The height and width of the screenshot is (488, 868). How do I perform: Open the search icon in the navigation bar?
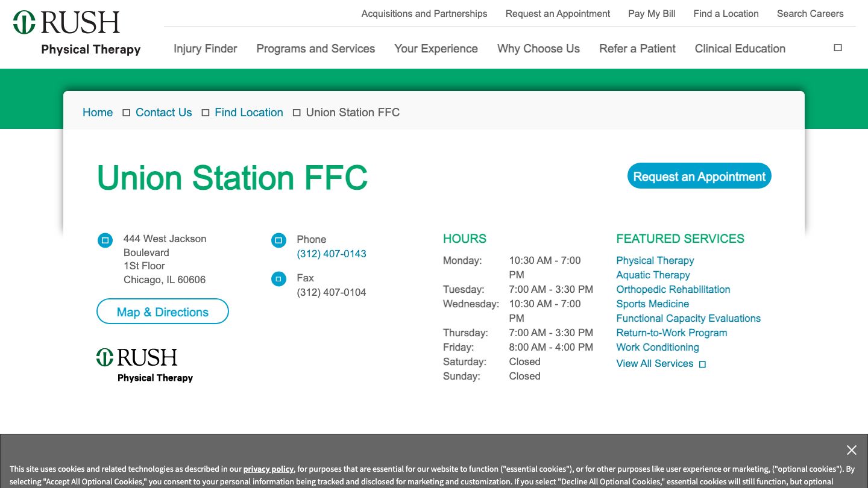(x=838, y=47)
